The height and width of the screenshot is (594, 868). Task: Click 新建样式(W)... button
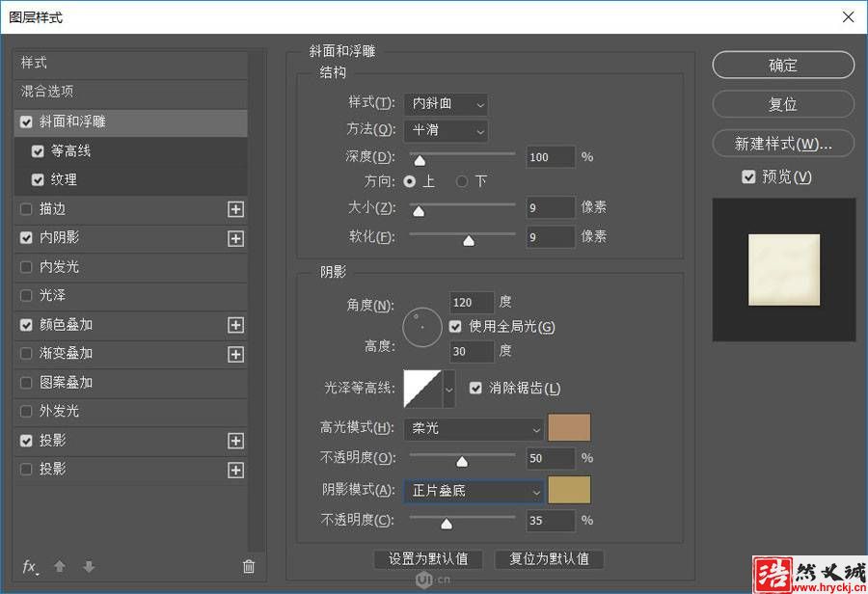click(x=783, y=144)
